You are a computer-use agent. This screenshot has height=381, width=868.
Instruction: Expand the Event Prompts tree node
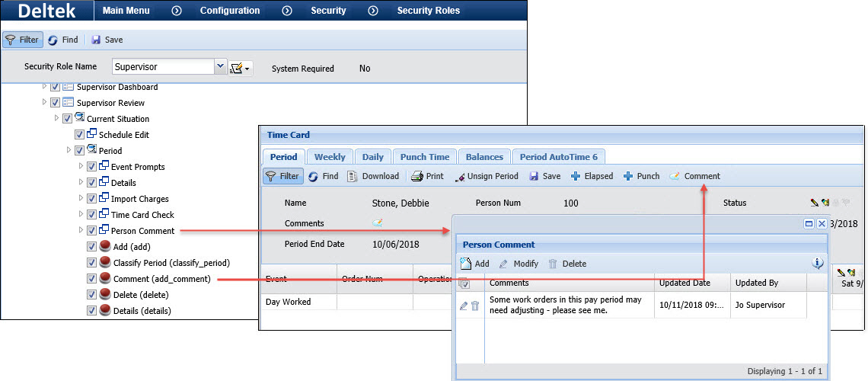pos(81,167)
